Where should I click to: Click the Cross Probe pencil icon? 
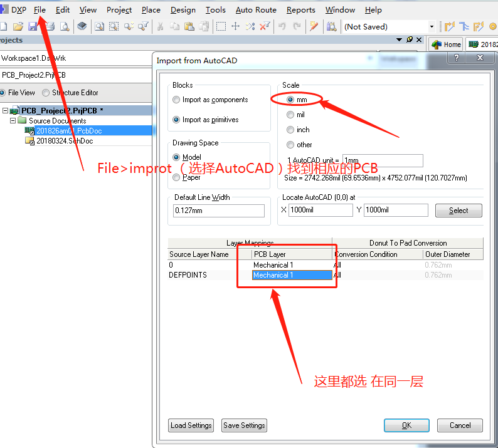click(314, 26)
